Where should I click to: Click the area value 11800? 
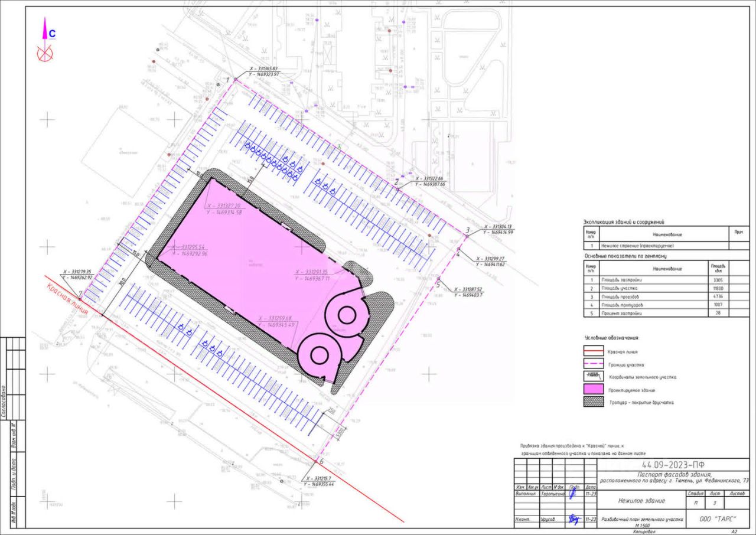click(719, 288)
